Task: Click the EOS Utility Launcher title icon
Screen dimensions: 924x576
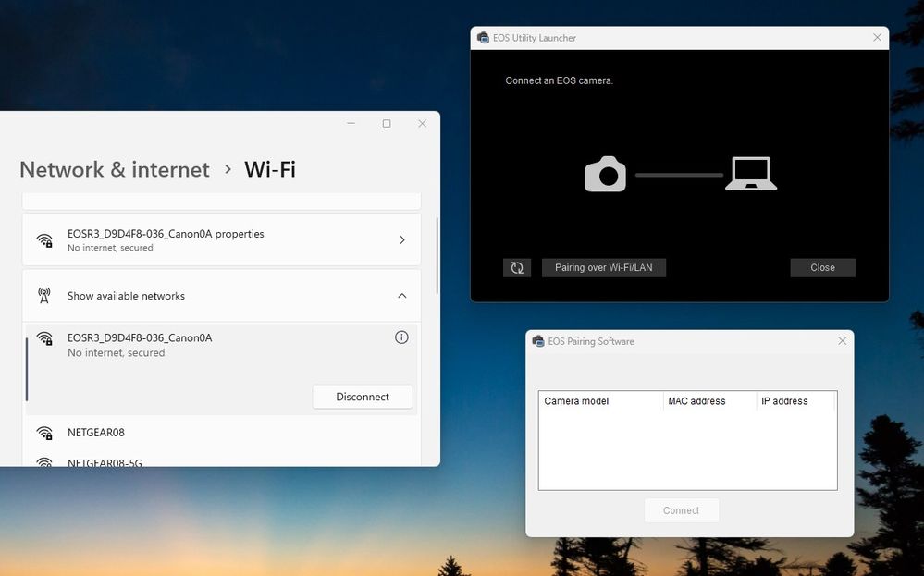Action: point(483,38)
